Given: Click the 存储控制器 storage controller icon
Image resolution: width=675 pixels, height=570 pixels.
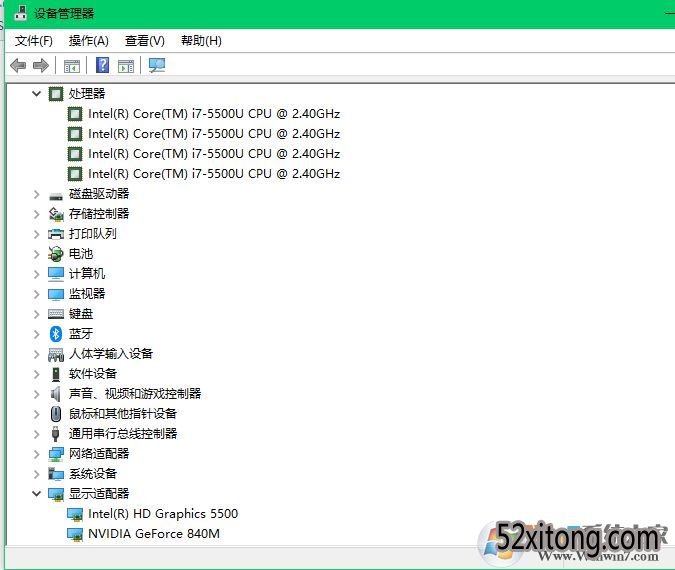Looking at the screenshot, I should pyautogui.click(x=56, y=214).
